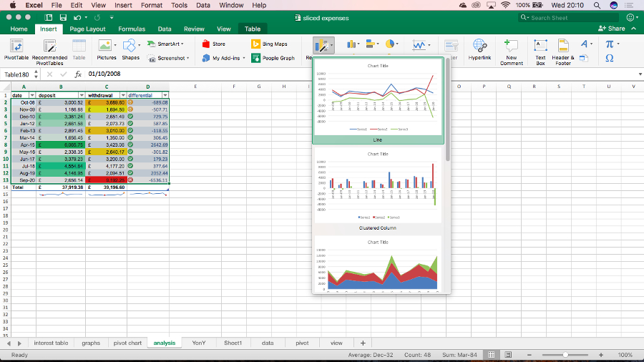The width and height of the screenshot is (644, 362).
Task: Take a Screenshot from the ribbon
Action: [x=168, y=58]
